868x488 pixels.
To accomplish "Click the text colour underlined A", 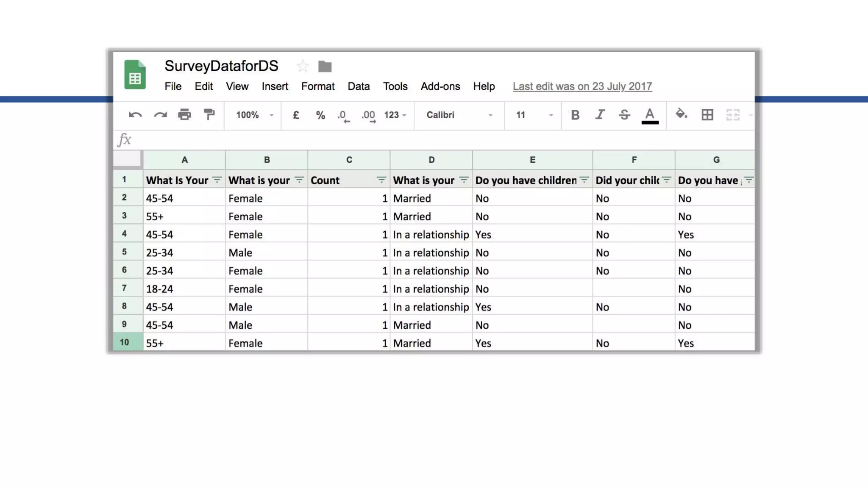I will point(649,115).
